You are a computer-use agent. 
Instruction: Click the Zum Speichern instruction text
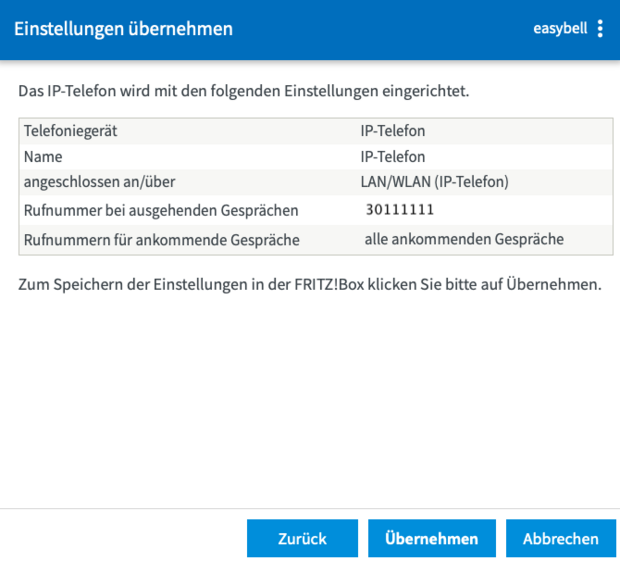310,285
